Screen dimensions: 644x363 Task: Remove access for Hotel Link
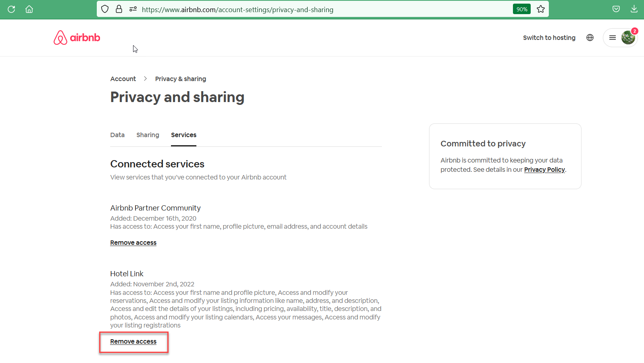click(x=133, y=341)
